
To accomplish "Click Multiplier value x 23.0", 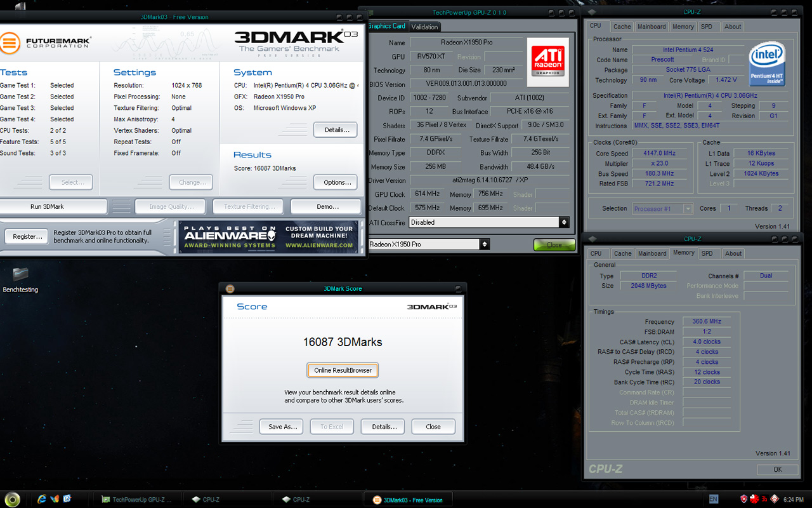I will (659, 164).
